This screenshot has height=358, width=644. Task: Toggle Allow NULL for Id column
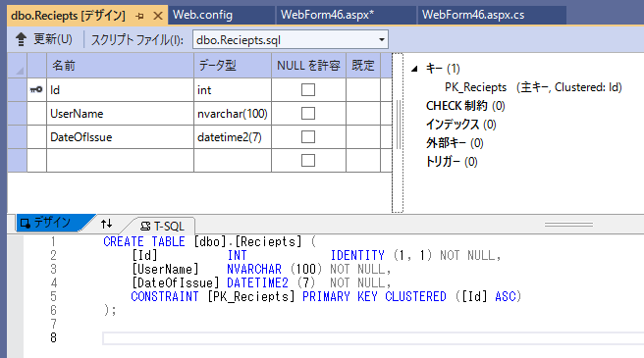(308, 90)
